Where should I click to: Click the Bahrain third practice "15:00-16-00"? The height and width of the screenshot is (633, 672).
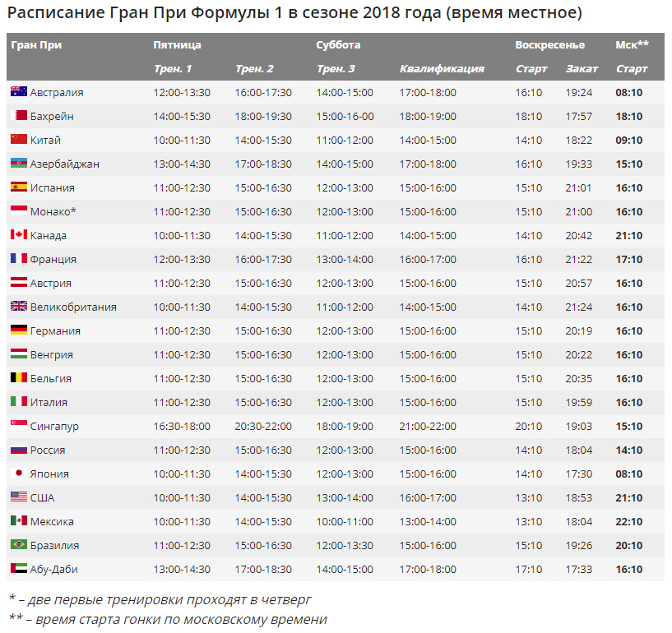(345, 117)
